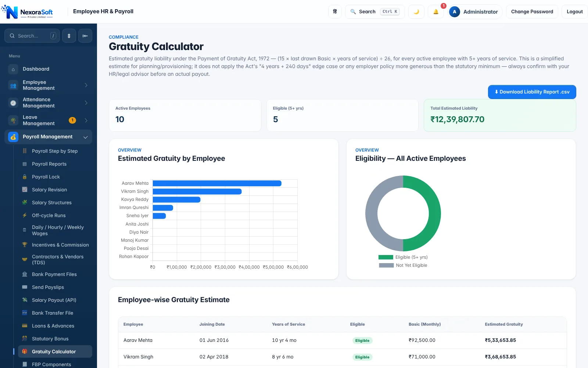Click Aarav Mehta's bar in chart
588x368 pixels.
pyautogui.click(x=217, y=183)
